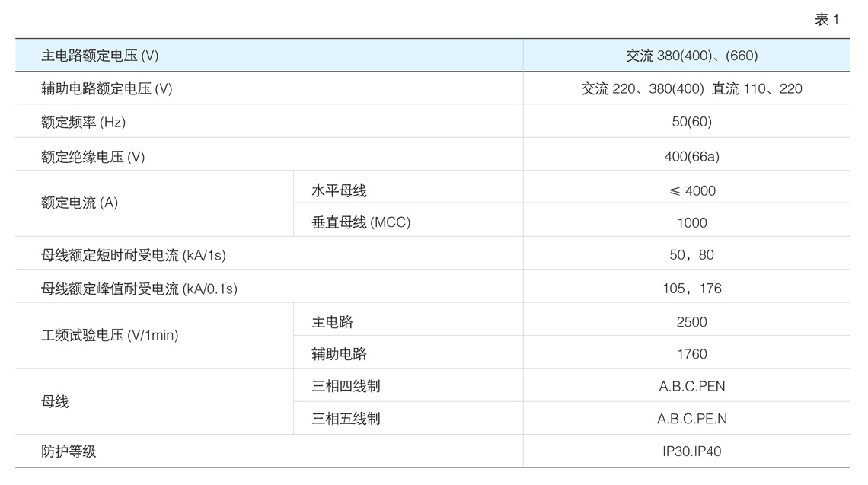The width and height of the screenshot is (868, 485).
Task: Click the ≤ 4000 current value
Action: 691,190
